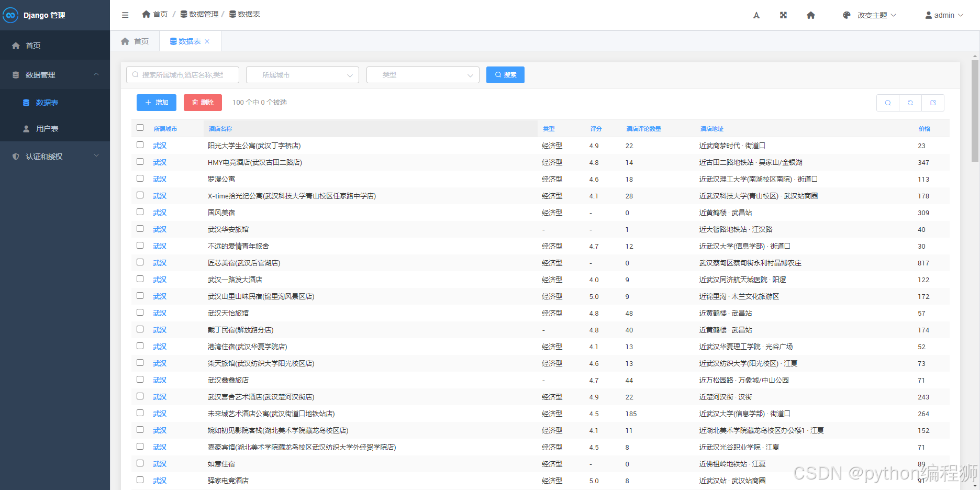The image size is (980, 490).
Task: Toggle the sidebar with the hamburger icon
Action: point(125,15)
